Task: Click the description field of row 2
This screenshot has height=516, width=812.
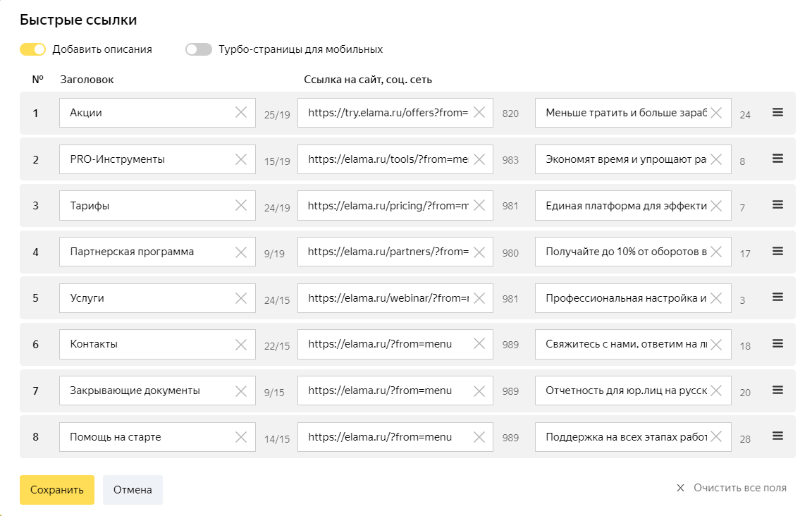Action: coord(625,159)
